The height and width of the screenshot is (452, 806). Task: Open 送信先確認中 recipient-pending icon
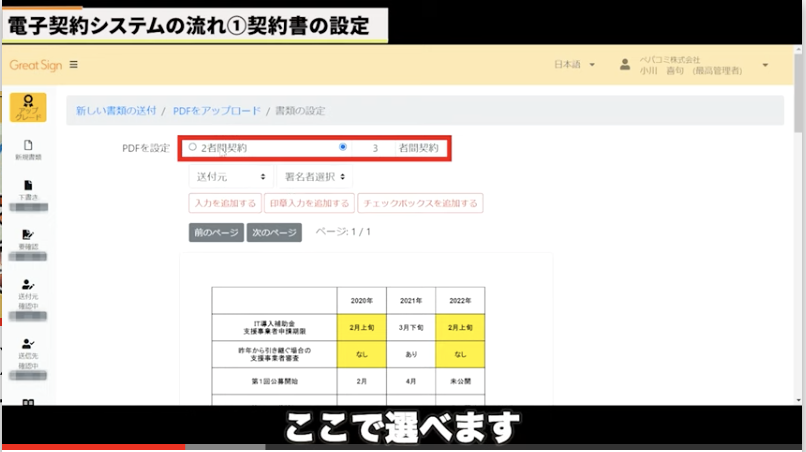click(28, 344)
